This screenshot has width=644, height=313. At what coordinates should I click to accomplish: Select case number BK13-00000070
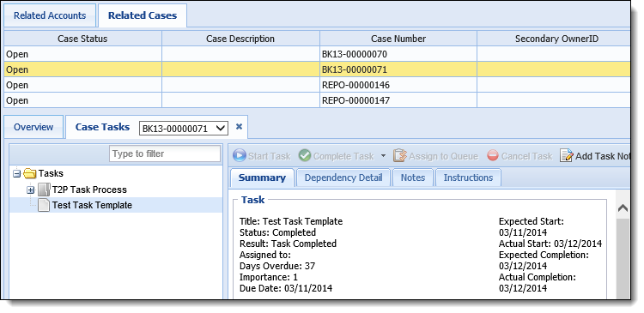tap(355, 54)
